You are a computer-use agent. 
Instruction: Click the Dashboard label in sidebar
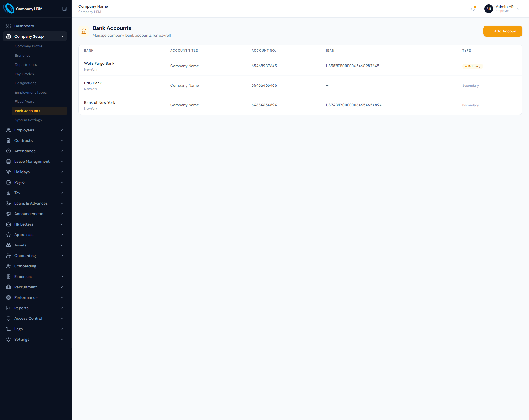click(24, 26)
